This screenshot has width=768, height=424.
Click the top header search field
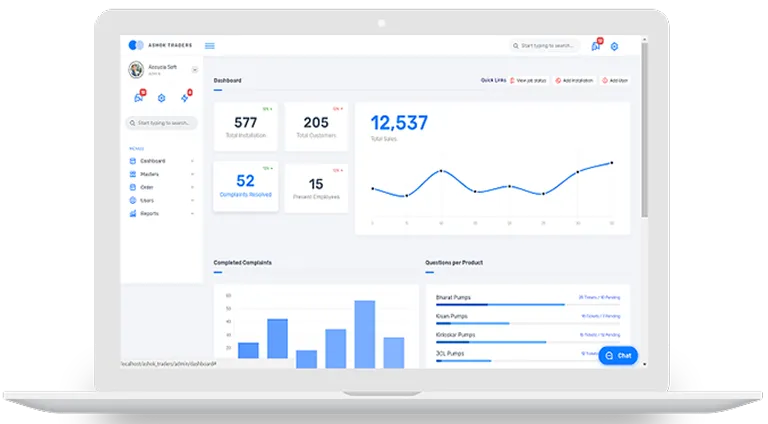545,46
